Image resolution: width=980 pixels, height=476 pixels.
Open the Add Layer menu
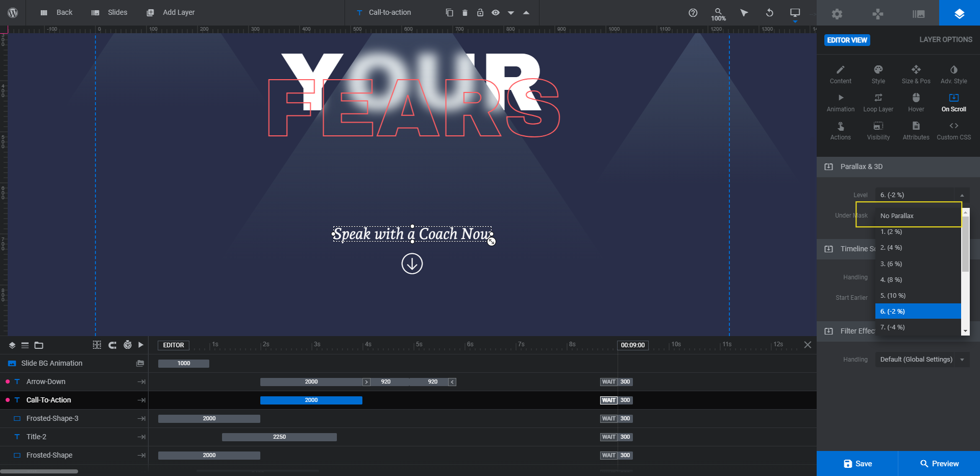click(170, 12)
